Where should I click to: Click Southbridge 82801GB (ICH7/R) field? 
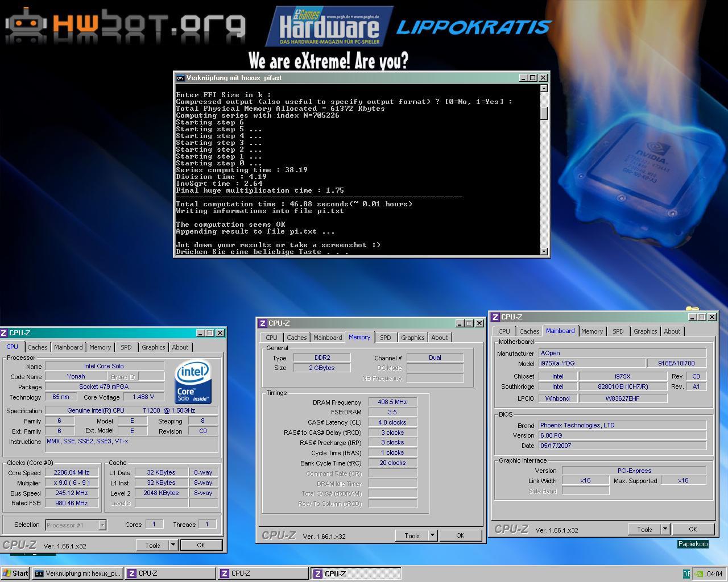point(623,387)
